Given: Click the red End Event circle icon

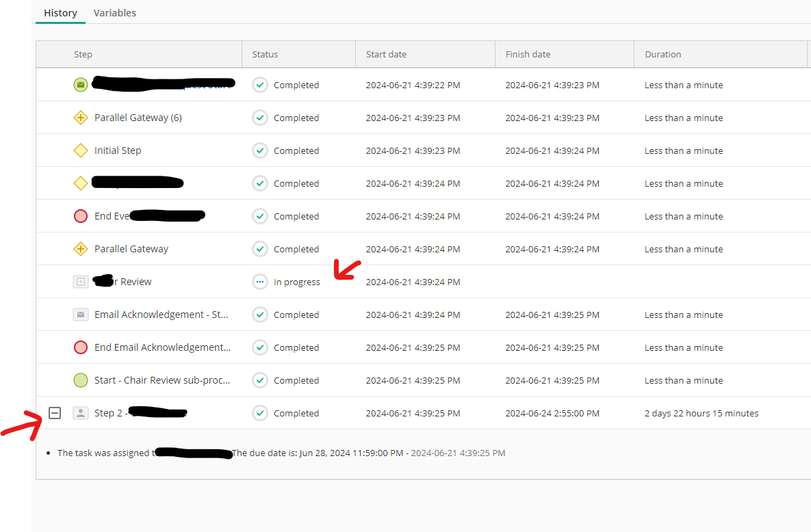Looking at the screenshot, I should point(81,216).
